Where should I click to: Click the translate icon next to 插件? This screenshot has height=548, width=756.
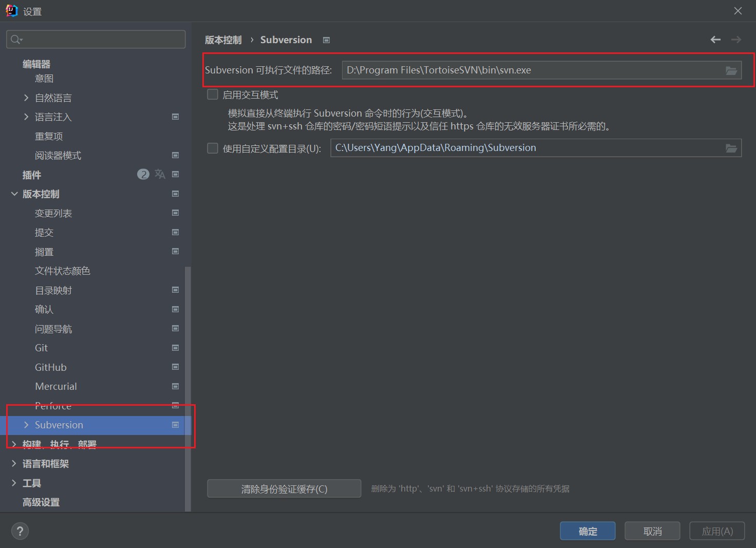tap(160, 174)
